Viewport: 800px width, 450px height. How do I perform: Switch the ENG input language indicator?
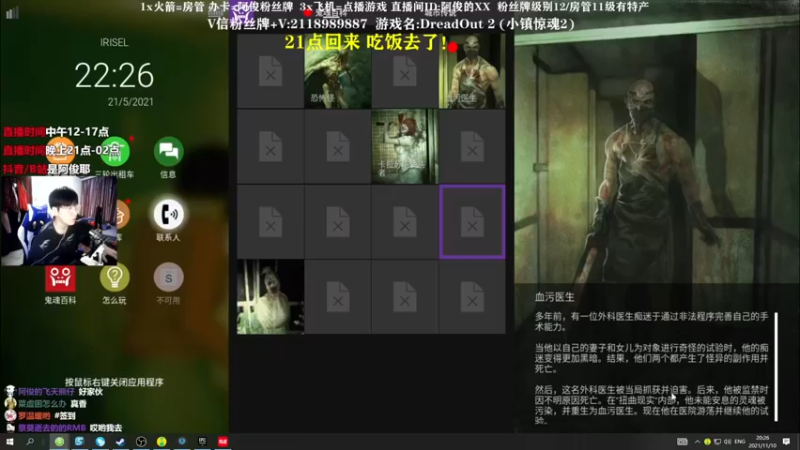pyautogui.click(x=739, y=441)
